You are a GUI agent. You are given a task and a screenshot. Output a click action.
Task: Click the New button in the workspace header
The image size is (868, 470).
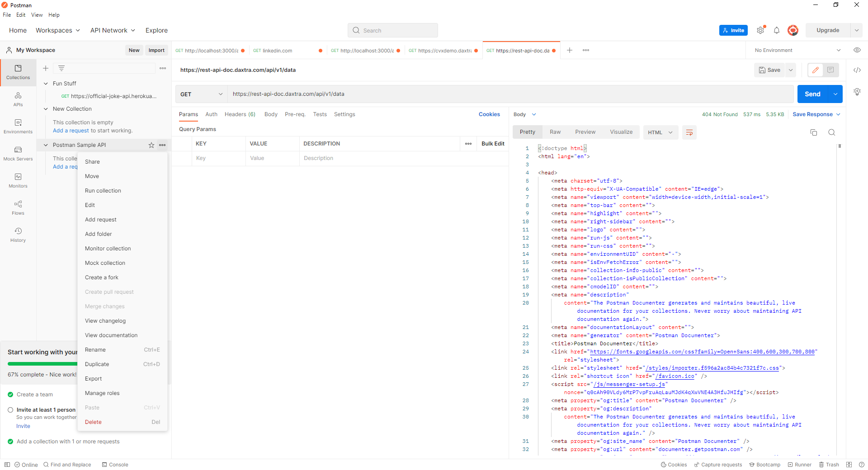134,50
